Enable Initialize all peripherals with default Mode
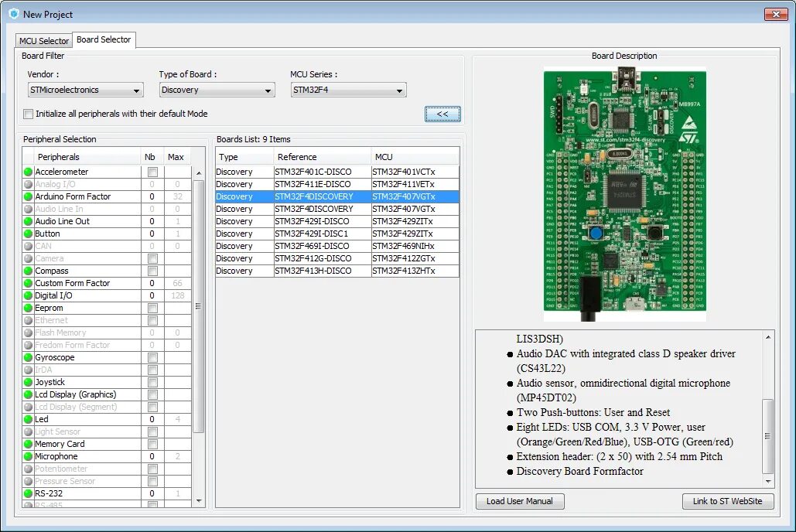Screen dimensions: 796x532 click(29, 114)
